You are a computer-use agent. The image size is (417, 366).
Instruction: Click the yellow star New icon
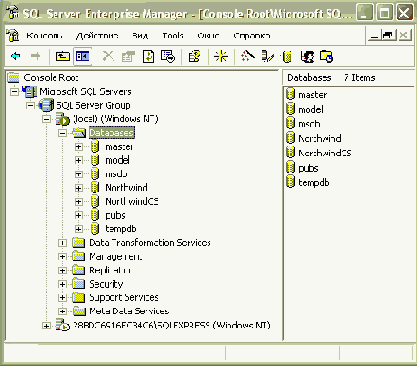(221, 56)
